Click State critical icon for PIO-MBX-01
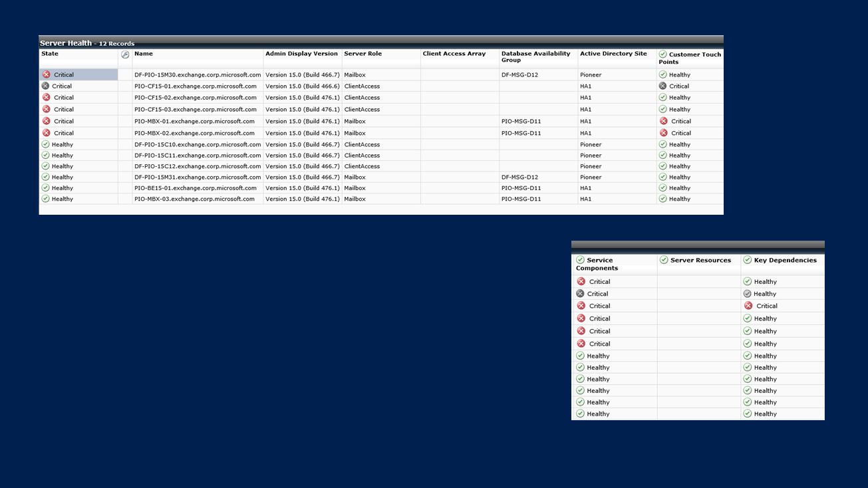868x488 pixels. [x=46, y=121]
